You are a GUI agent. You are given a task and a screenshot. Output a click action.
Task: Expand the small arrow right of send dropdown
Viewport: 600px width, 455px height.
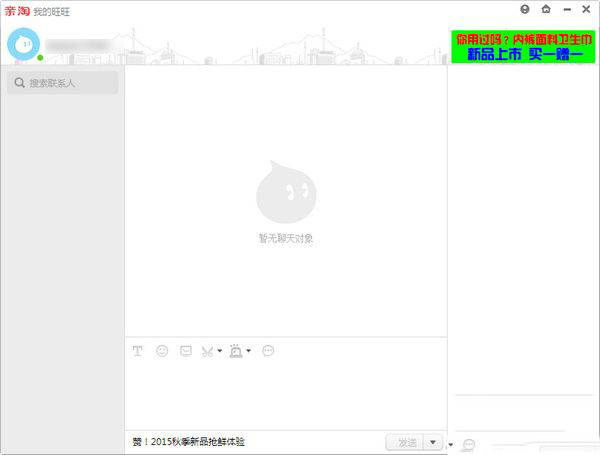pos(450,445)
